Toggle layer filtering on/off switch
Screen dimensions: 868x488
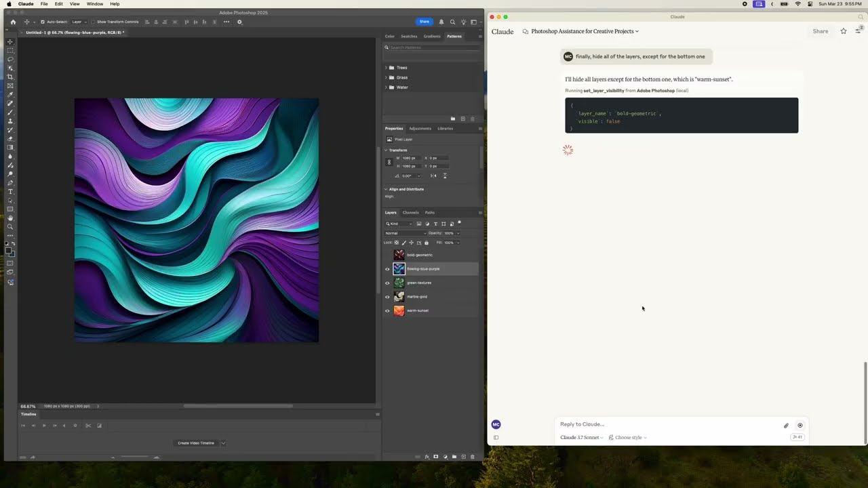459,222
